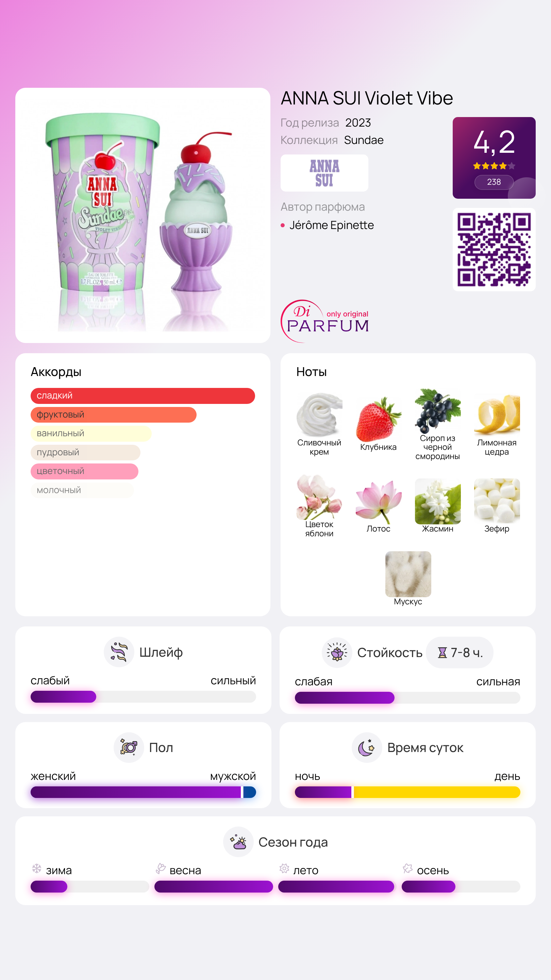The height and width of the screenshot is (980, 551).
Task: Click the сладкий accord bar
Action: pos(143,396)
